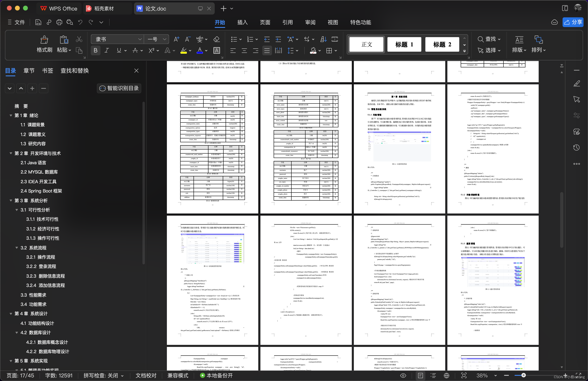The height and width of the screenshot is (381, 588).
Task: Expand the styles gallery list
Action: 465,51
